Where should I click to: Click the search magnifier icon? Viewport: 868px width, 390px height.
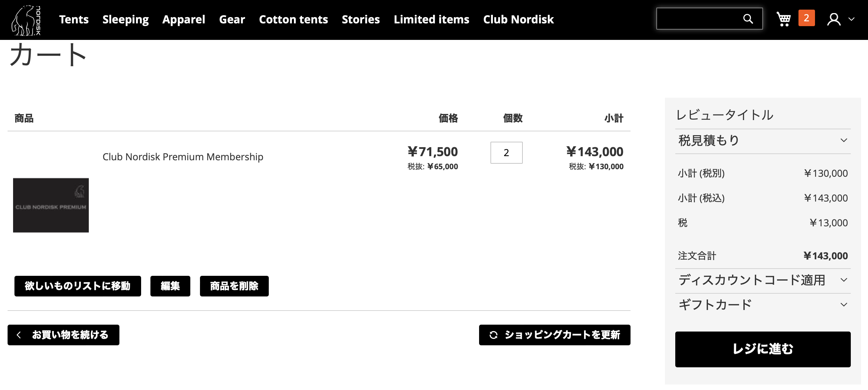[x=748, y=19]
